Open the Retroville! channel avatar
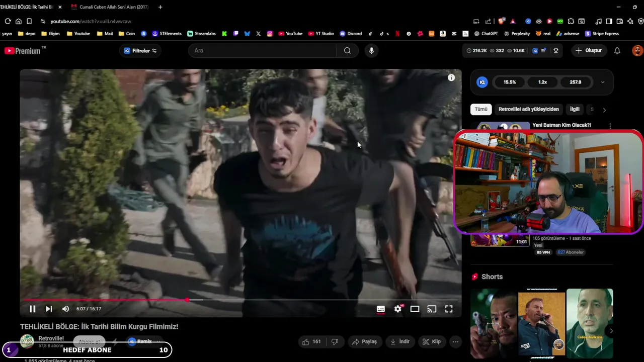Viewport: 644px width, 362px height. (27, 341)
